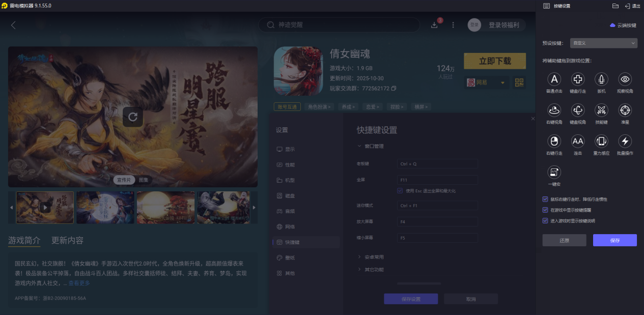Screen dimensions: 644x315
Task: Click the QR code icon beside 网易
Action: pyautogui.click(x=519, y=82)
